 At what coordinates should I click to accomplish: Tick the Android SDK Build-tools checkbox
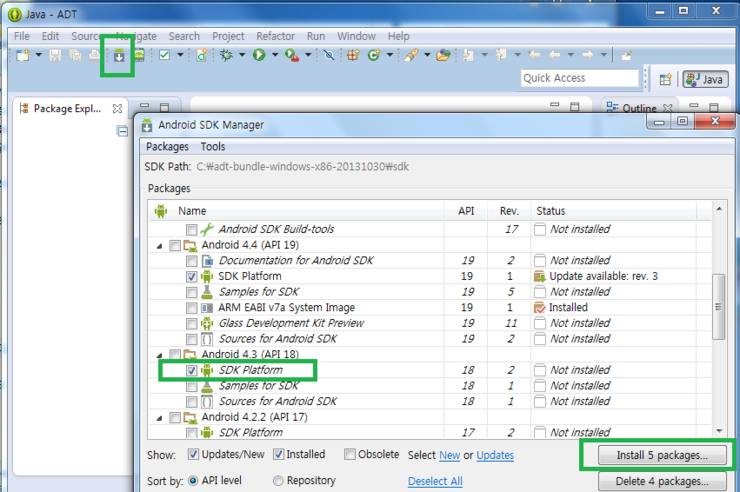pos(192,230)
